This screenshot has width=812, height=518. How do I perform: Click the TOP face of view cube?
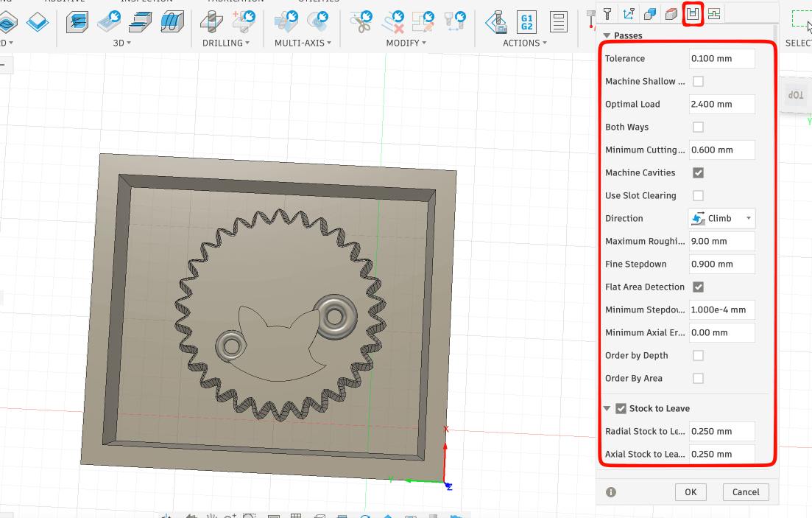pos(796,94)
